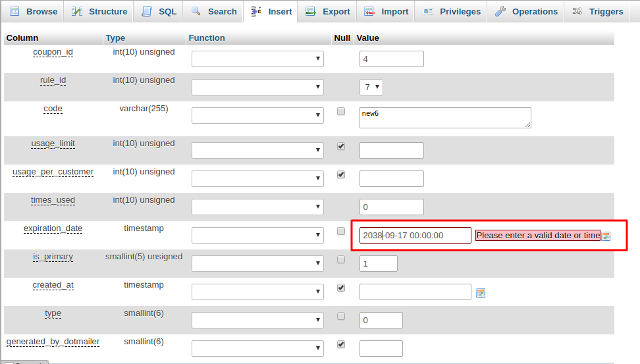The height and width of the screenshot is (364, 640).
Task: Open the Import tab
Action: (386, 11)
